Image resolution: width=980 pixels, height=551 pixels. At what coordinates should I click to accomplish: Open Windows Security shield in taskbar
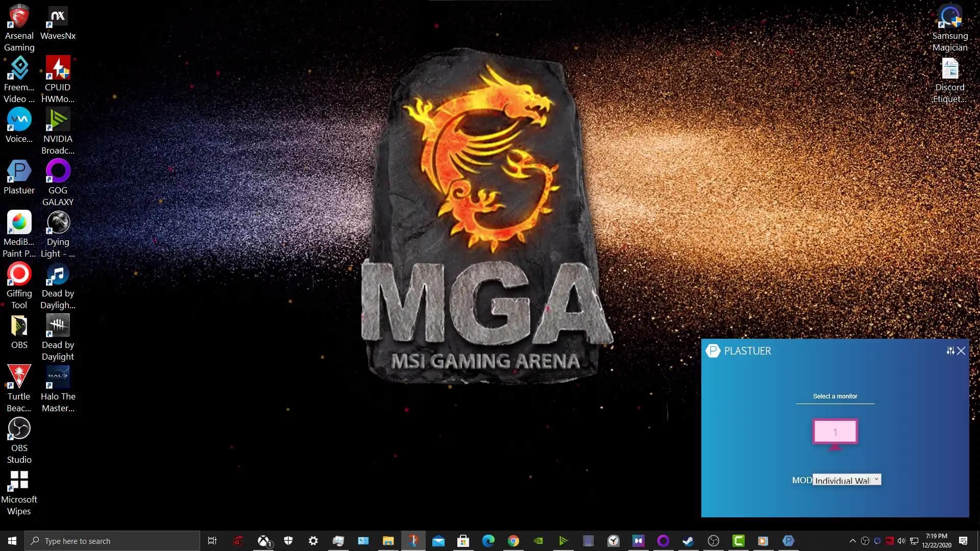pyautogui.click(x=288, y=541)
